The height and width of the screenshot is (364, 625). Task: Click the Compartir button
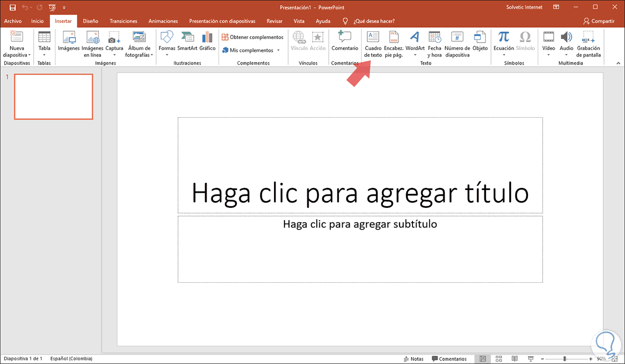[x=598, y=21]
